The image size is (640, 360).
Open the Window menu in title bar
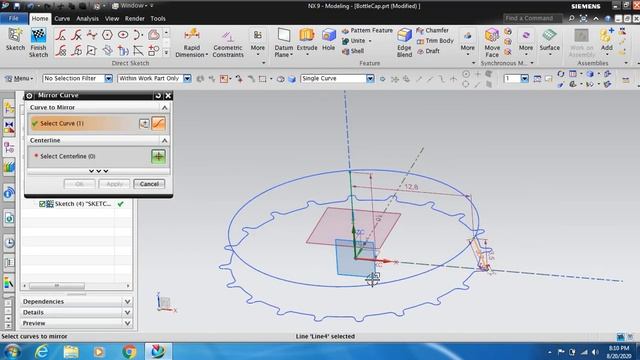(x=133, y=6)
